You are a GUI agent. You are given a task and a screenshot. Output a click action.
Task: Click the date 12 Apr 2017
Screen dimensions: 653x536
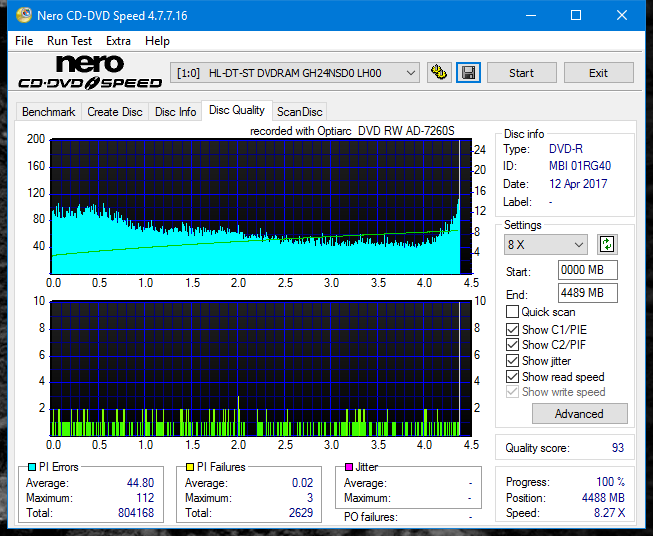(578, 184)
